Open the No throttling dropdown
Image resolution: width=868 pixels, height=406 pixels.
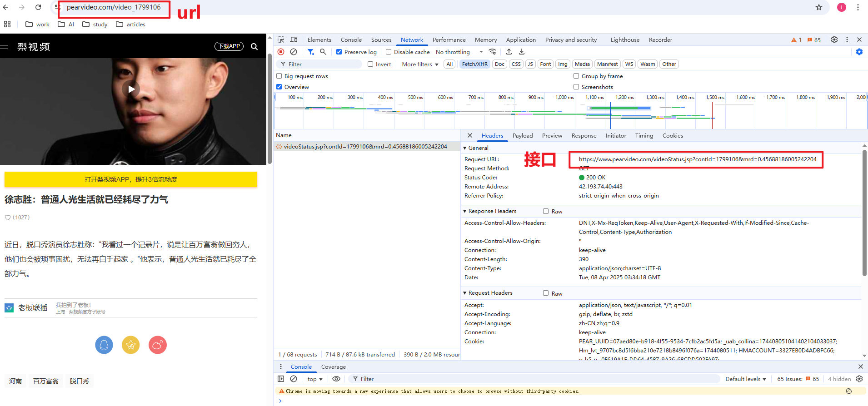pos(459,52)
